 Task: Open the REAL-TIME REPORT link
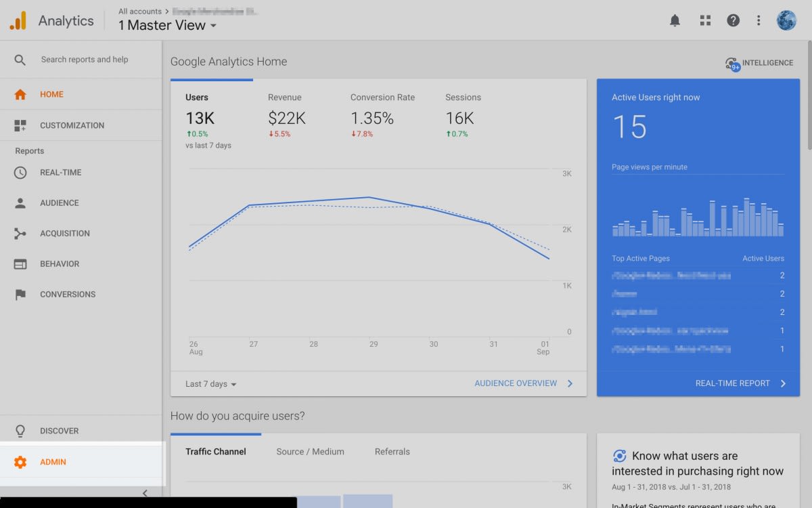[x=733, y=383]
